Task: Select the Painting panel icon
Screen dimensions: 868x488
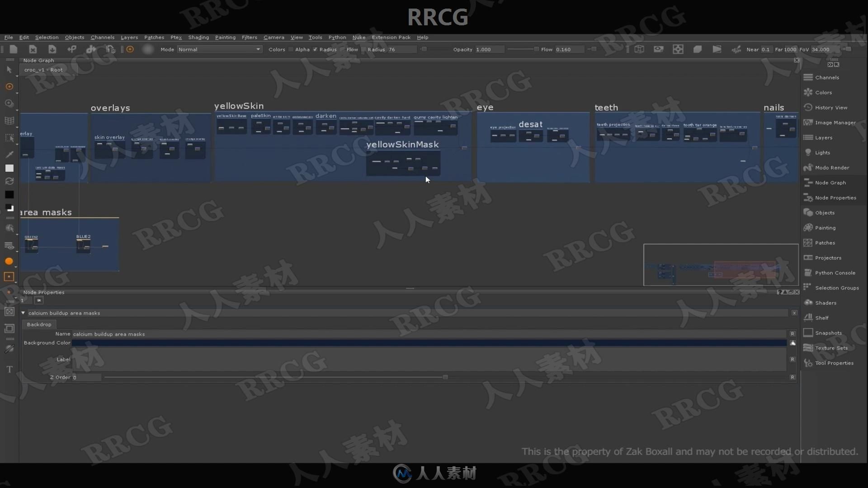Action: point(809,227)
